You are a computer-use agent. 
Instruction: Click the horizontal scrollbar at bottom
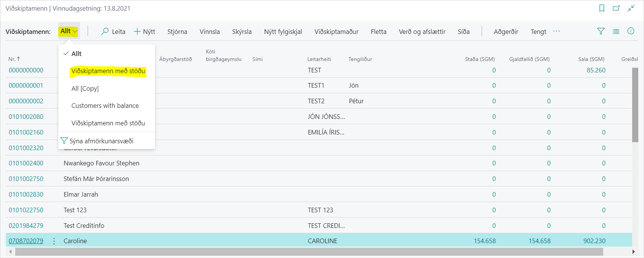point(309,252)
